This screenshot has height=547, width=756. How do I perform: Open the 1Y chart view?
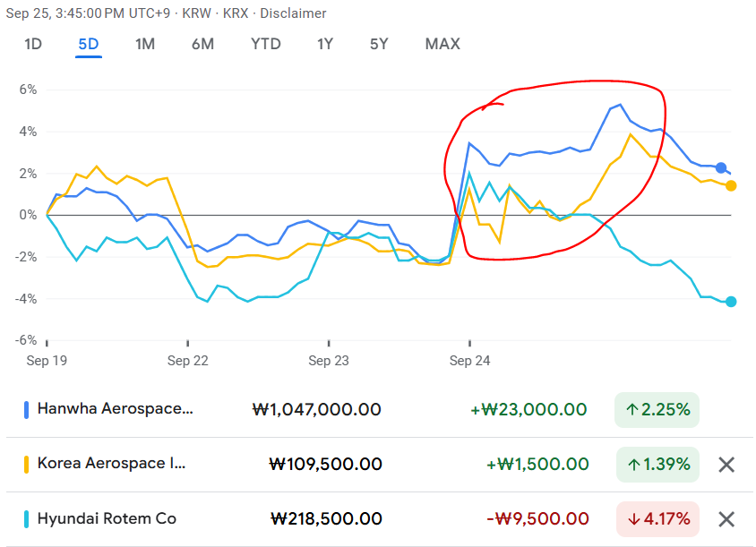point(327,44)
